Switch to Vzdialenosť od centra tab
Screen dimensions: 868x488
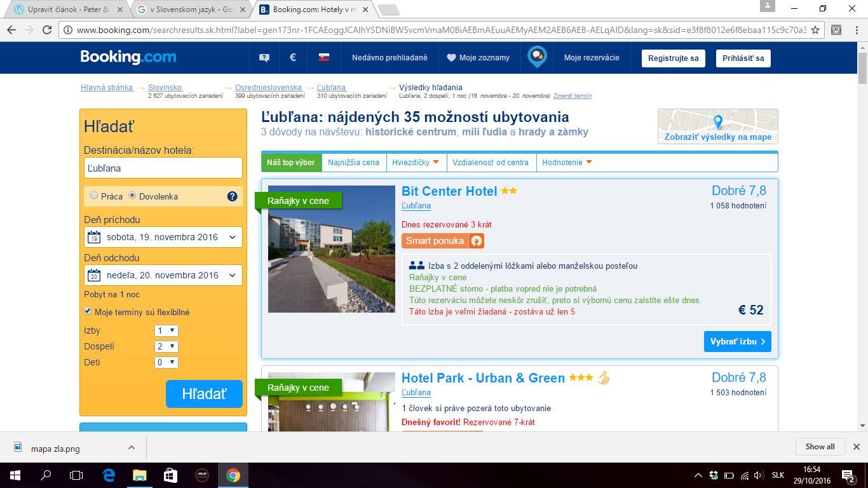tap(490, 163)
